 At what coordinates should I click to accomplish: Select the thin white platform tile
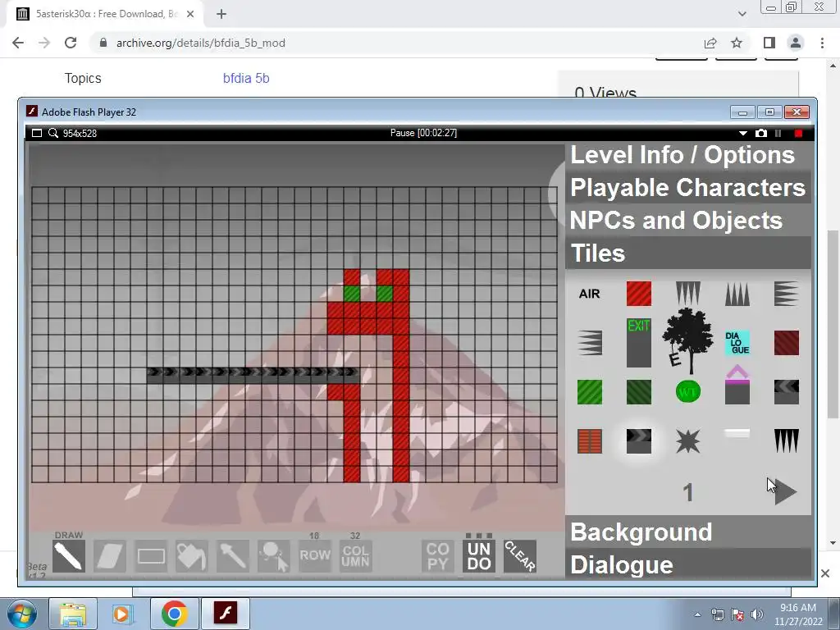tap(737, 433)
